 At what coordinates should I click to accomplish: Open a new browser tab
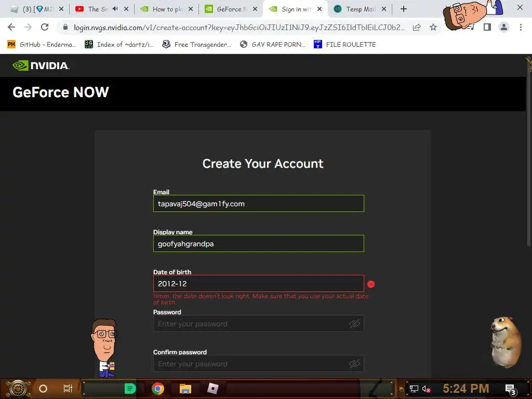[x=403, y=9]
